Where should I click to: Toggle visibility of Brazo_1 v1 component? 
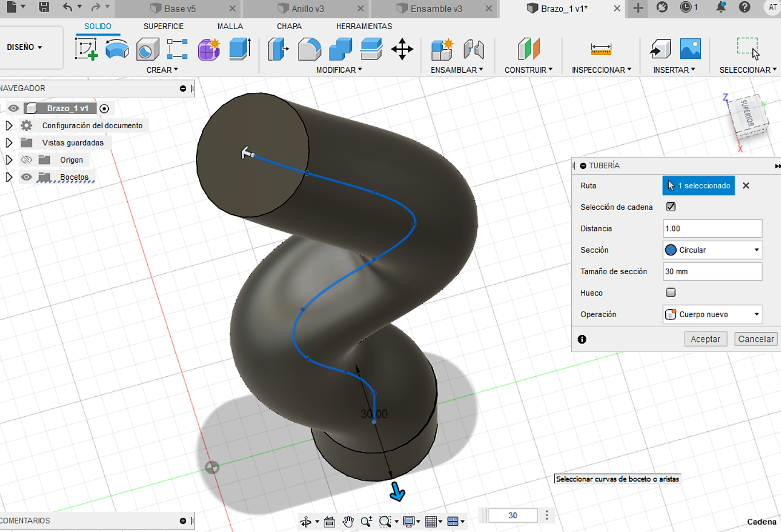(x=14, y=108)
